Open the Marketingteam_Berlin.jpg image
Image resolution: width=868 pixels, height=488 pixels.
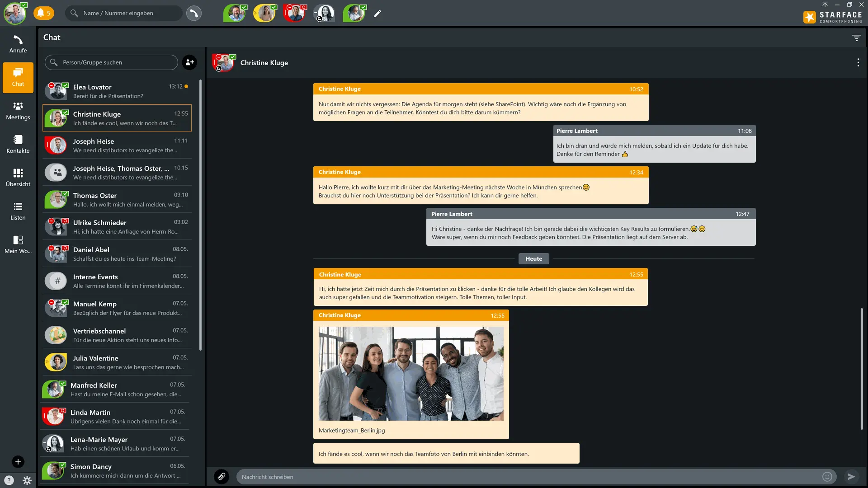[x=411, y=373]
